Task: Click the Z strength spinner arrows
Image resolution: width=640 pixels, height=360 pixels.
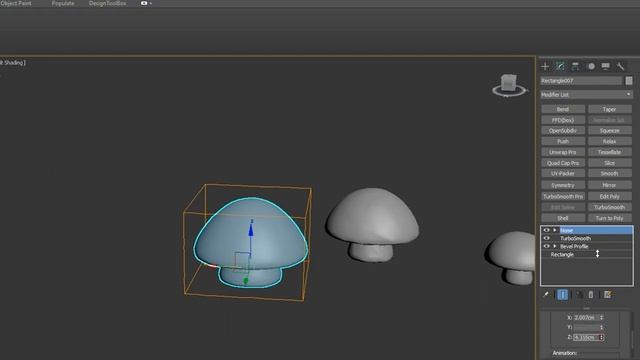Action: pos(602,337)
